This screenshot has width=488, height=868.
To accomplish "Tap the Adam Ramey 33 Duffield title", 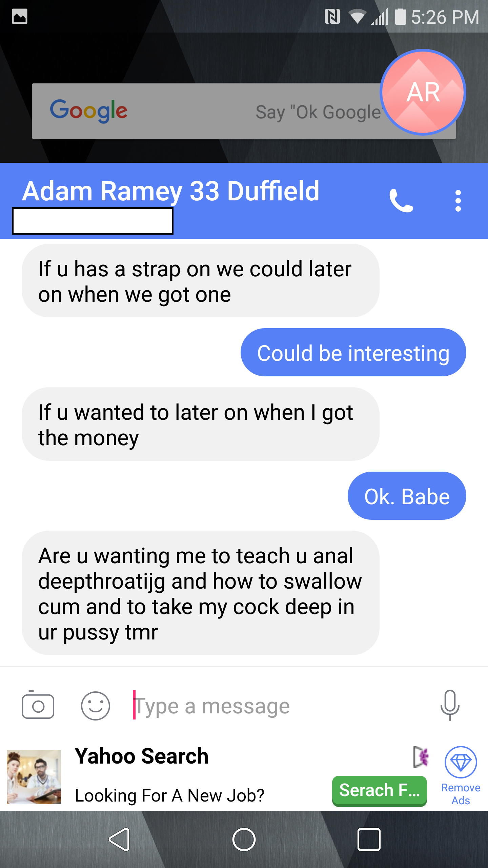I will (x=171, y=191).
